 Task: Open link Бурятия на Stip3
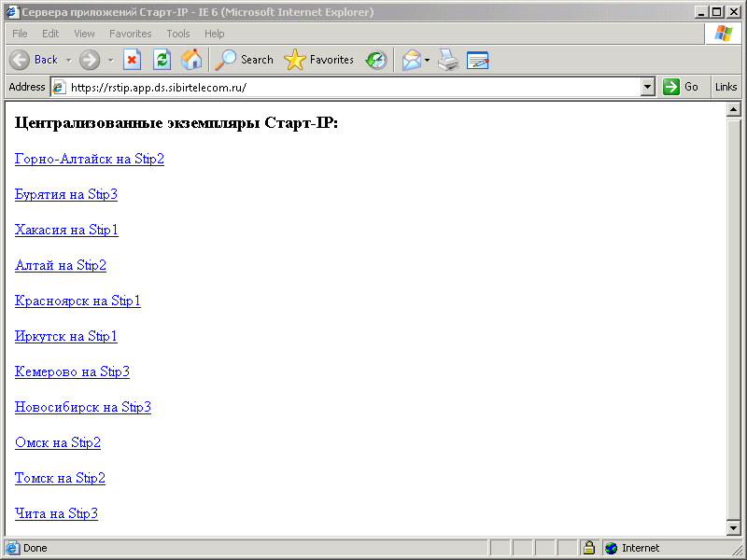point(66,194)
